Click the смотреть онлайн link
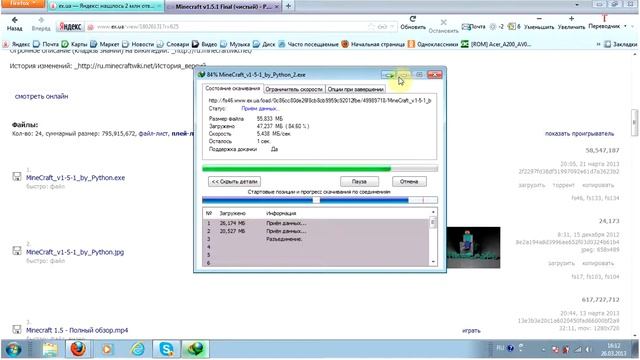The image size is (640, 360). point(42,96)
